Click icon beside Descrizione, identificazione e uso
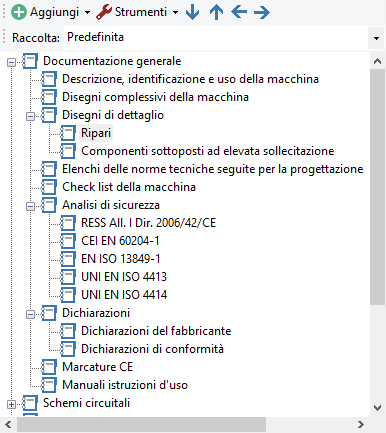 click(x=49, y=79)
